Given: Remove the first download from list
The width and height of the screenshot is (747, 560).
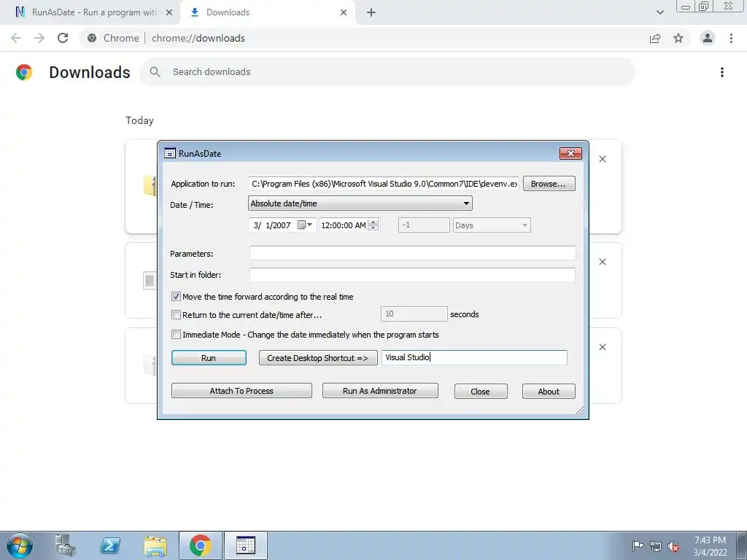Looking at the screenshot, I should tap(603, 159).
